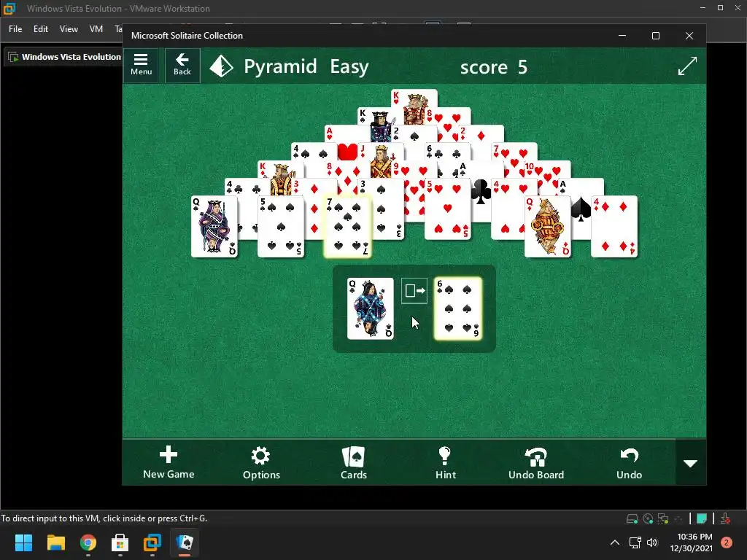Go Back to the previous screen
The width and height of the screenshot is (747, 560).
[x=182, y=65]
